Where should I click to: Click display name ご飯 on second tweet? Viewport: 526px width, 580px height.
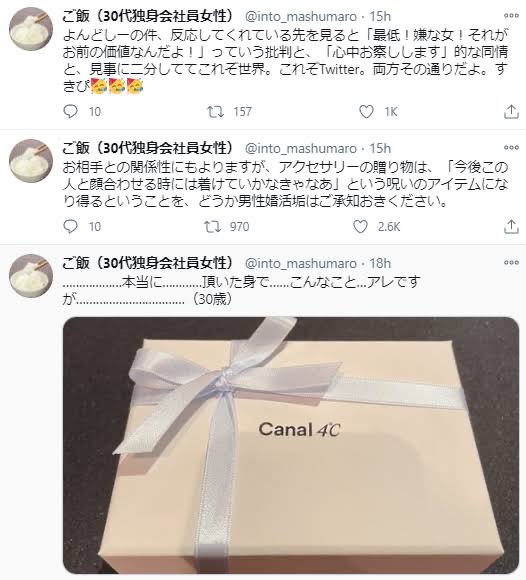[148, 148]
